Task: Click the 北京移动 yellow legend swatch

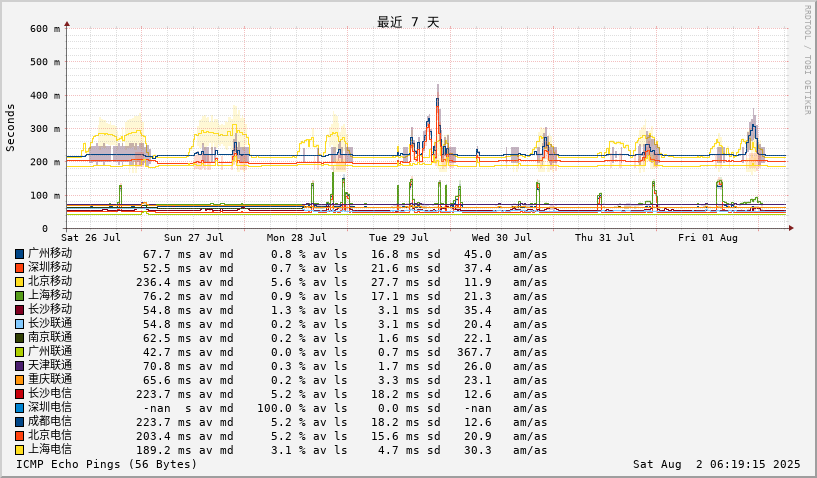Action: point(19,283)
